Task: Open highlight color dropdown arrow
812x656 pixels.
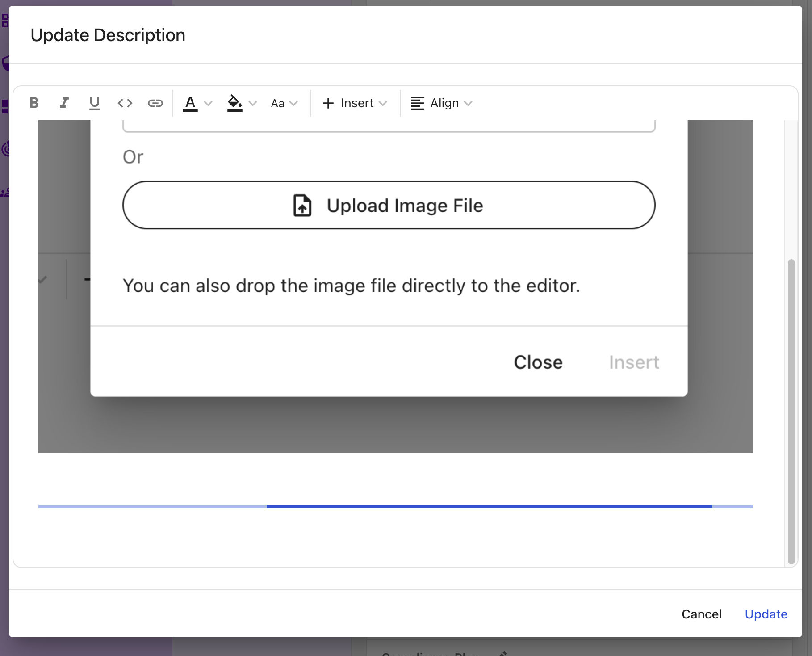Action: tap(253, 103)
